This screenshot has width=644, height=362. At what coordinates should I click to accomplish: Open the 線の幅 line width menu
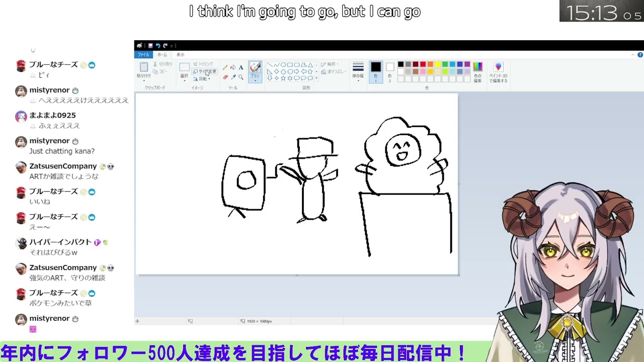tap(358, 71)
